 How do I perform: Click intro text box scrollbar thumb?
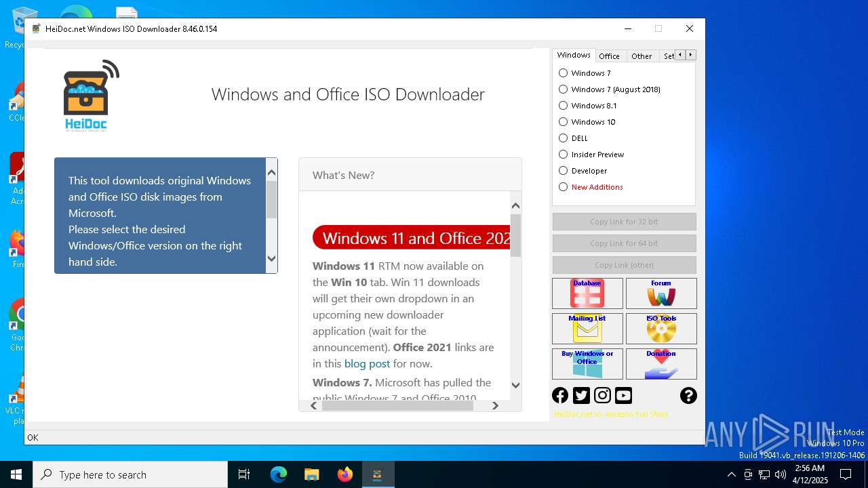(271, 199)
